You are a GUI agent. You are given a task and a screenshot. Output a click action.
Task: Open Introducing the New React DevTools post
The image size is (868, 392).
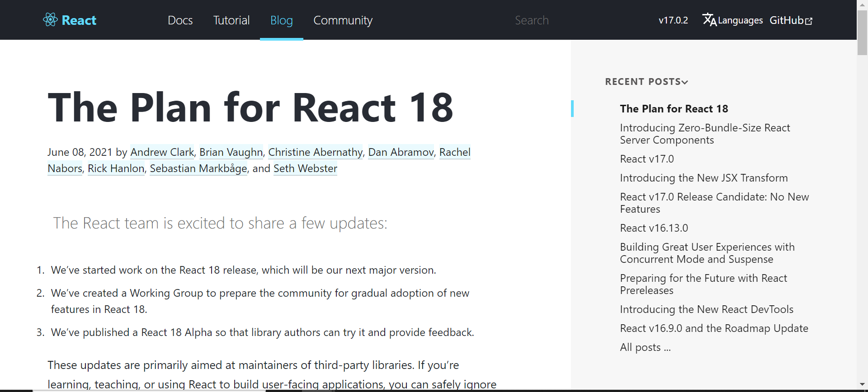point(707,309)
